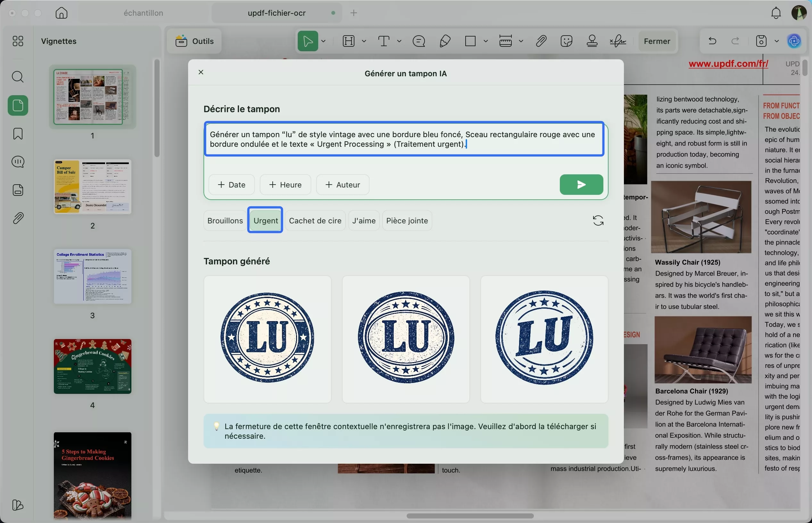Image resolution: width=812 pixels, height=523 pixels.
Task: Open the save options dropdown arrow
Action: pyautogui.click(x=776, y=41)
